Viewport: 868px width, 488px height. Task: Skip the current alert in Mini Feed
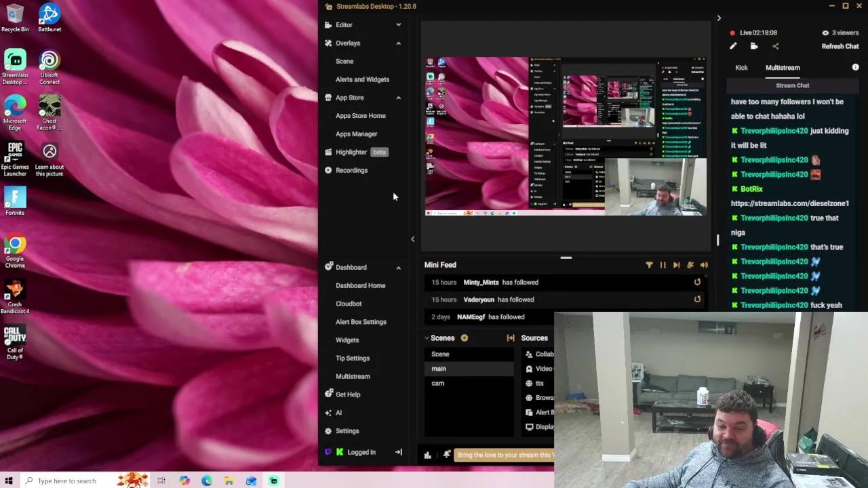pos(676,265)
